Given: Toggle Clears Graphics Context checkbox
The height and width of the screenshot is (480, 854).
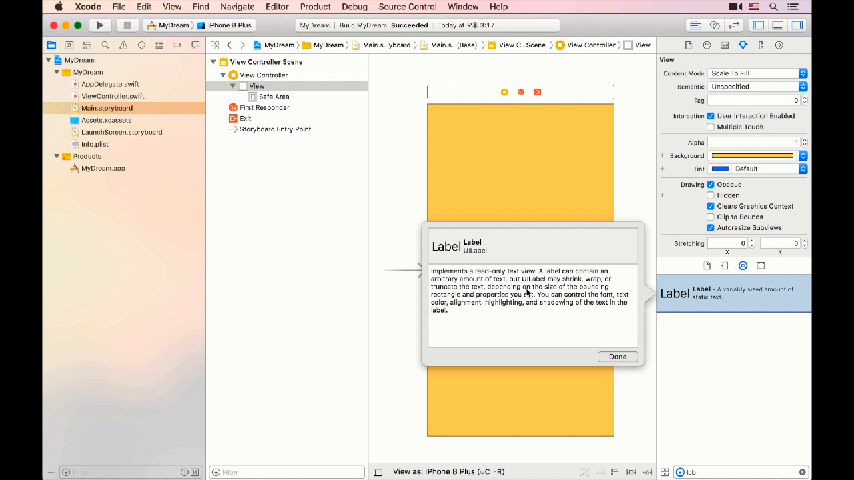Looking at the screenshot, I should 711,206.
